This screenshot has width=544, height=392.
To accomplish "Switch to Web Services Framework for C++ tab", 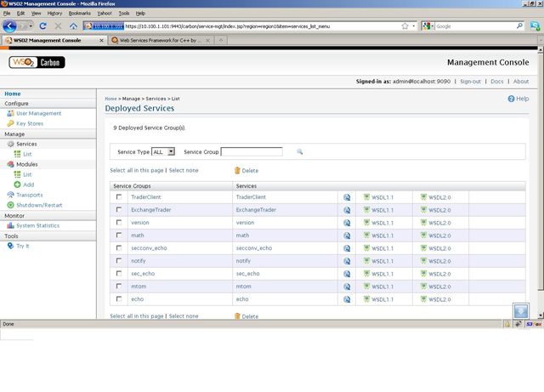I will (161, 40).
